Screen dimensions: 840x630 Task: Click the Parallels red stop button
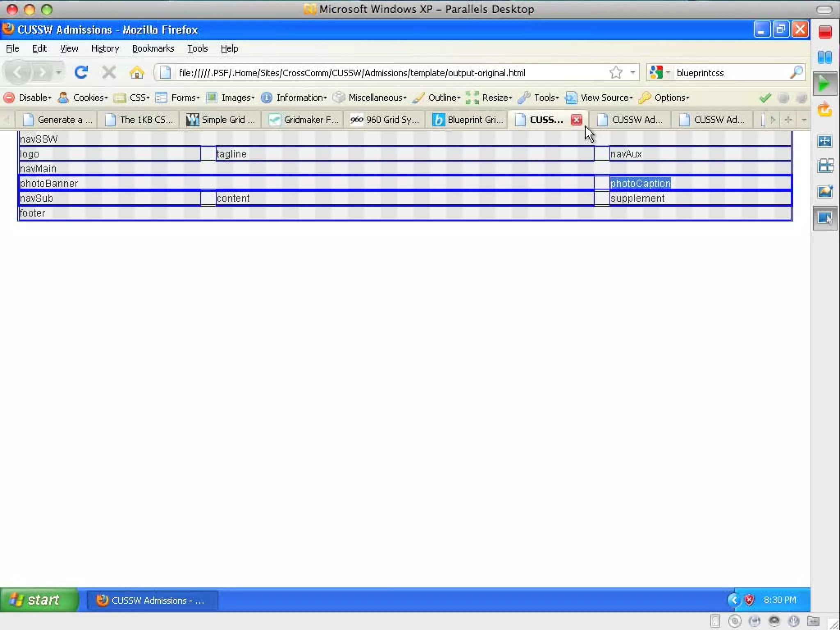point(825,32)
